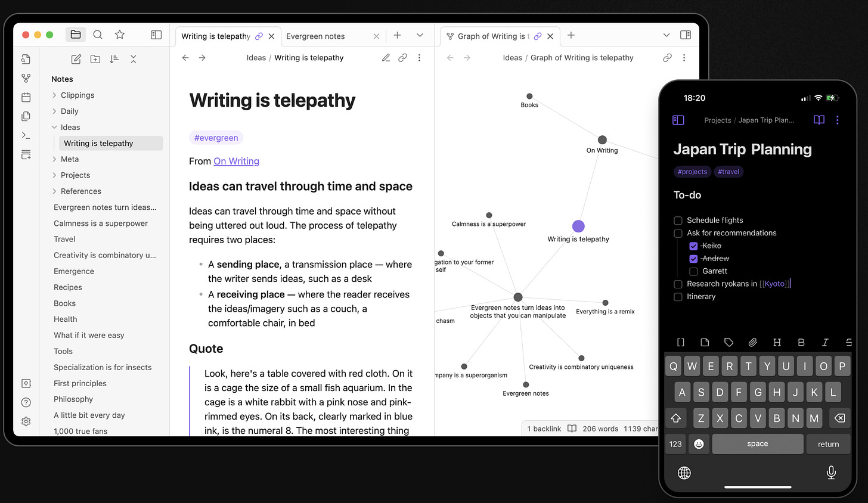Expand the Projects folder
The width and height of the screenshot is (868, 503).
(54, 175)
